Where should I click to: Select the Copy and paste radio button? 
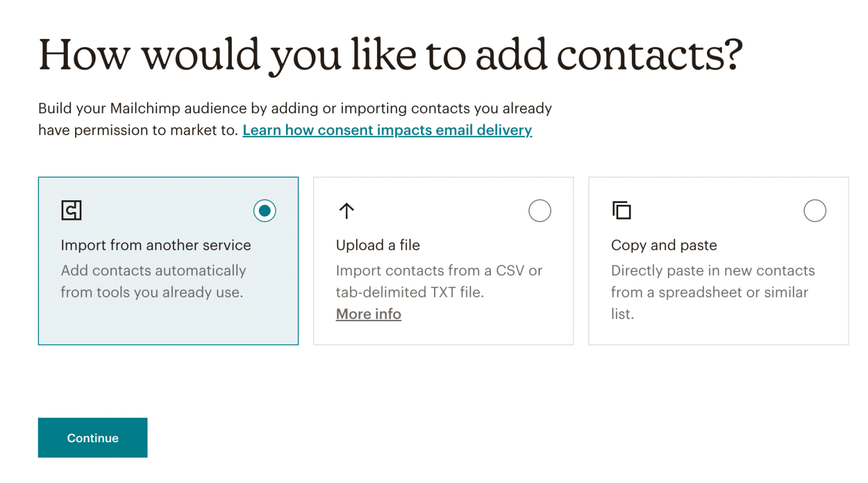(x=815, y=210)
